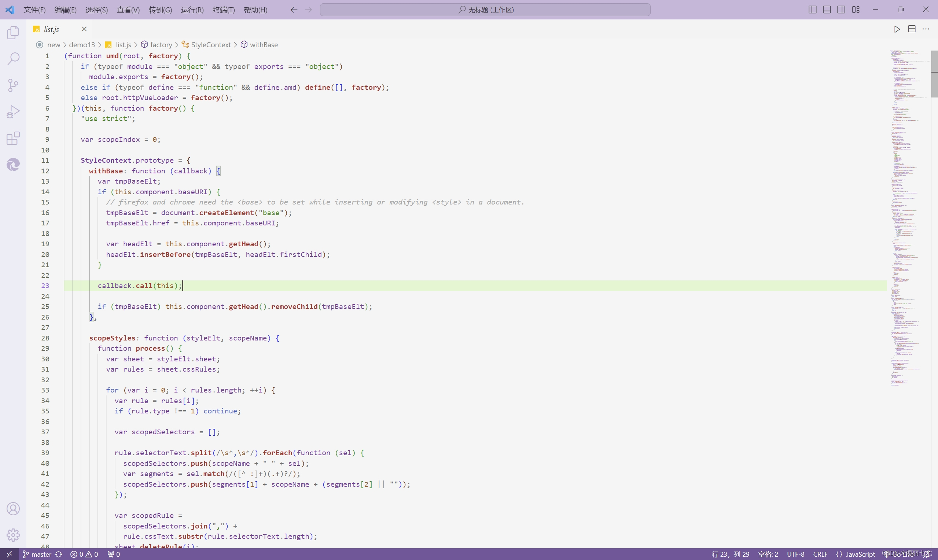The width and height of the screenshot is (938, 560).
Task: Split the editor to the right
Action: pyautogui.click(x=912, y=29)
